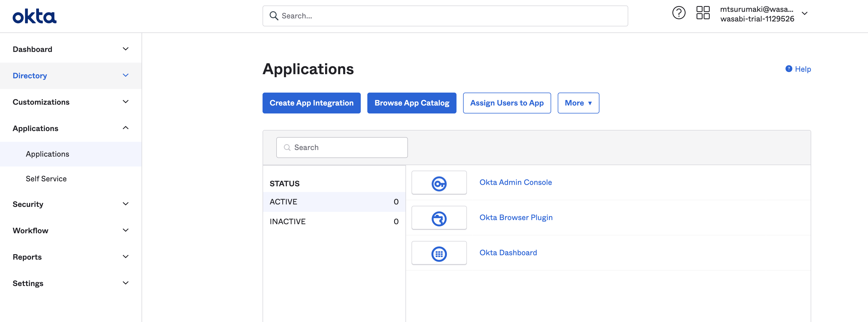
Task: Open the Okta Dashboard link
Action: [x=508, y=252]
